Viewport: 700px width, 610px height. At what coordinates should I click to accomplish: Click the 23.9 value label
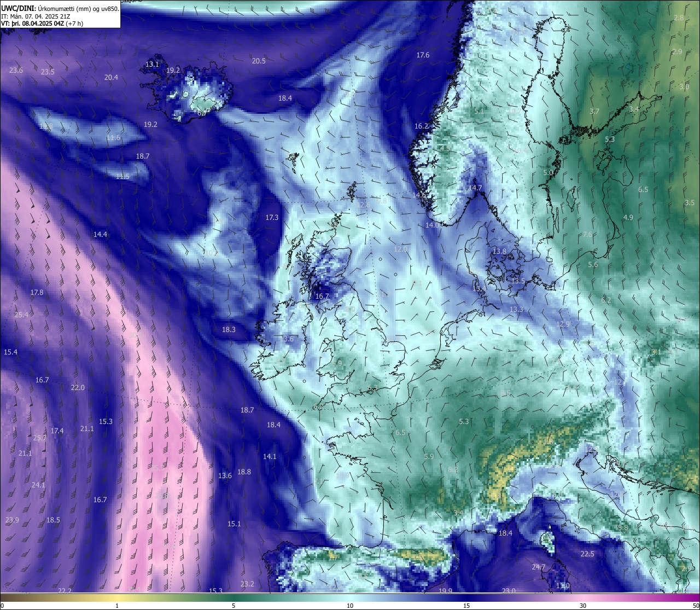point(12,520)
